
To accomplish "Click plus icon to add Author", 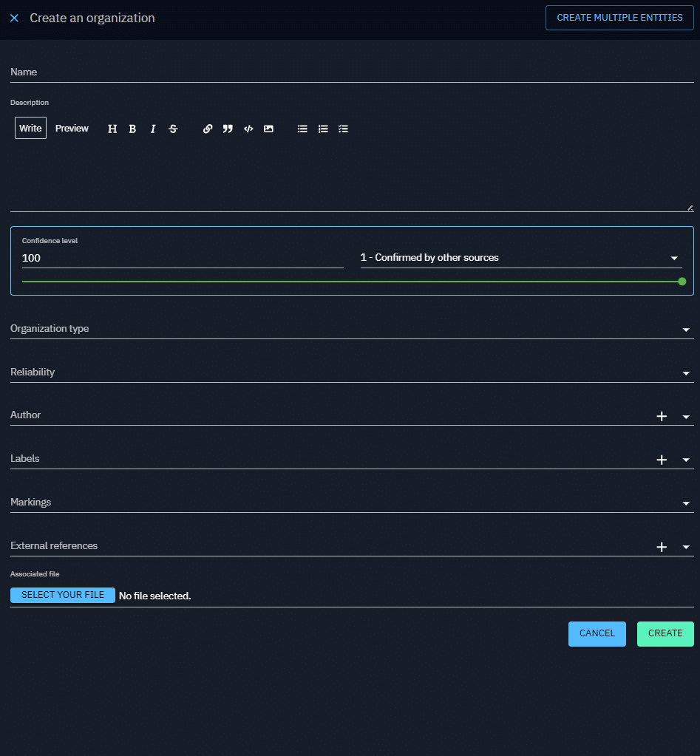I will (x=662, y=417).
